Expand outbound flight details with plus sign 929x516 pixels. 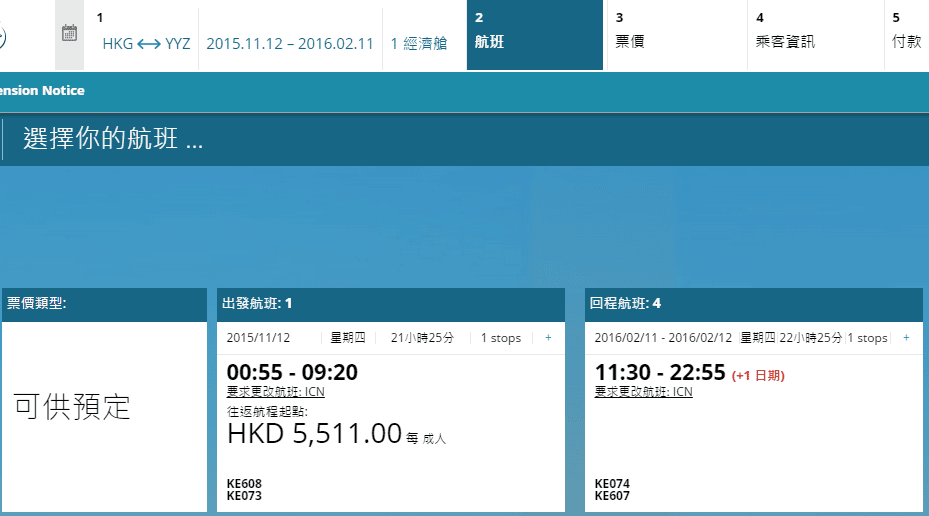pyautogui.click(x=548, y=338)
